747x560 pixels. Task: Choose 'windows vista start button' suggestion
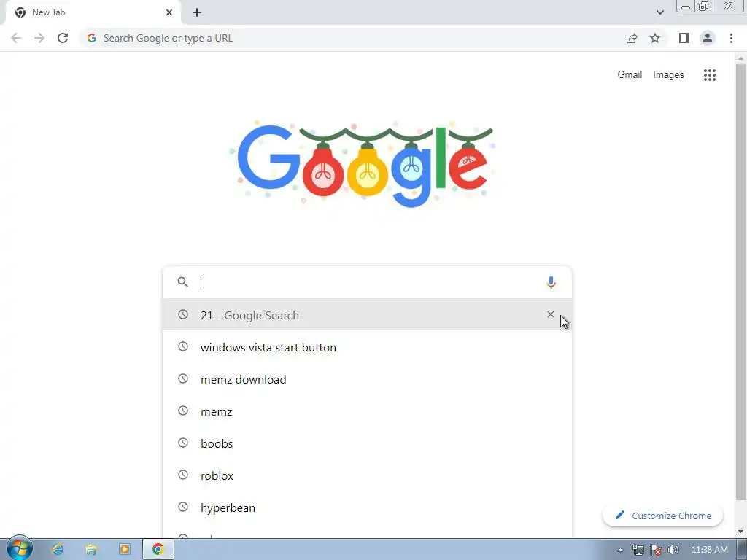point(367,347)
